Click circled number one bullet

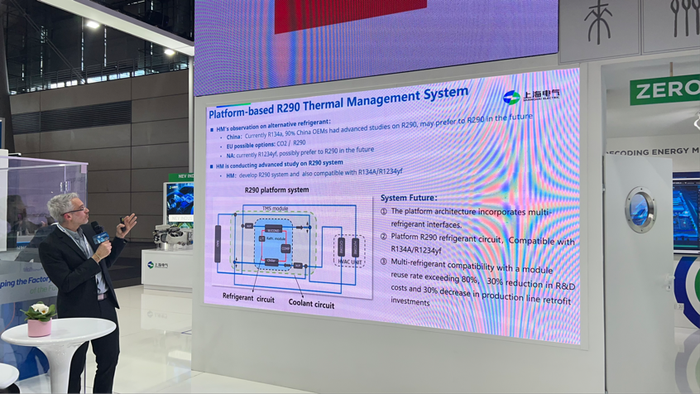383,211
